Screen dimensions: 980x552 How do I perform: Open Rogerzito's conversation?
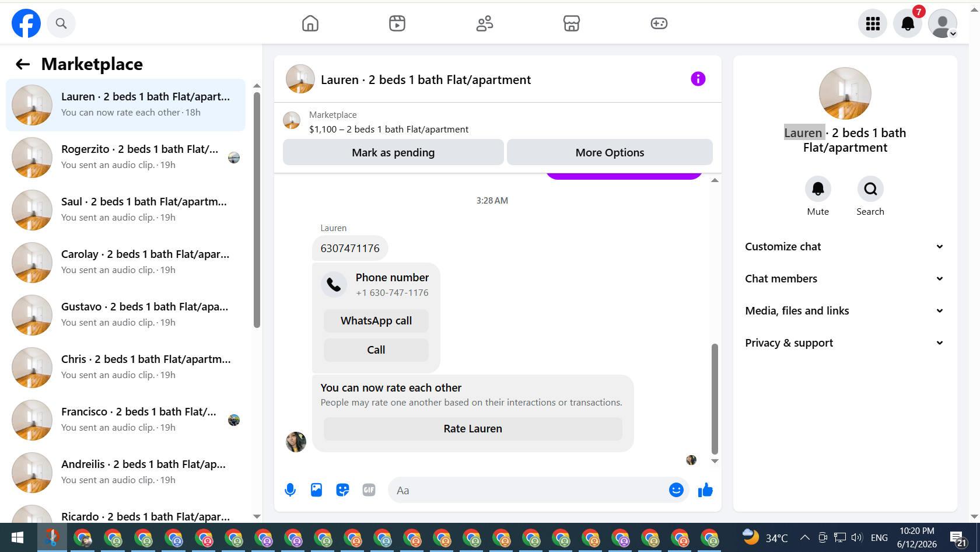coord(125,158)
